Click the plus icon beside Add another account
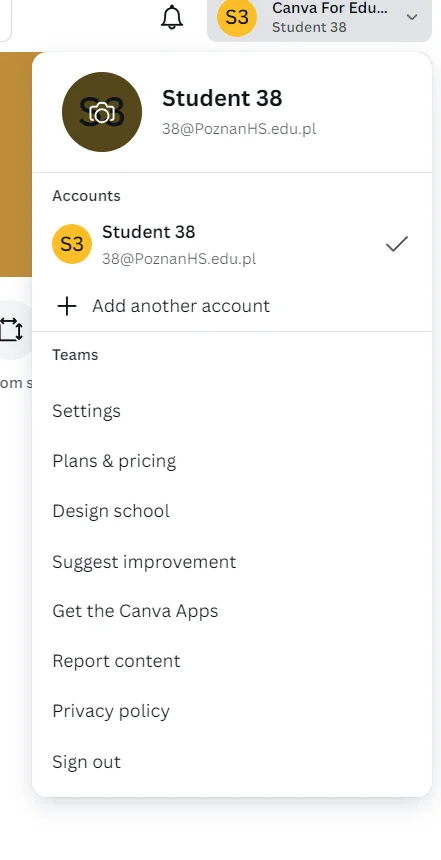Image resolution: width=441 pixels, height=860 pixels. (x=67, y=306)
